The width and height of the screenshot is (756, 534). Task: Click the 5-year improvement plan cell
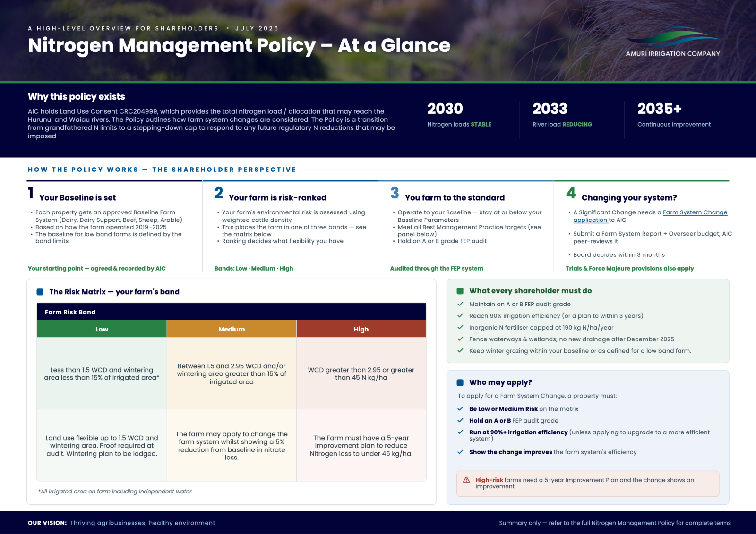[361, 446]
